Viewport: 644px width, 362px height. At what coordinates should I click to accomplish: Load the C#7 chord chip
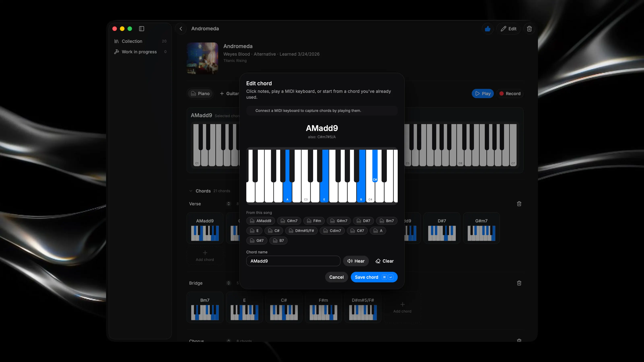357,231
